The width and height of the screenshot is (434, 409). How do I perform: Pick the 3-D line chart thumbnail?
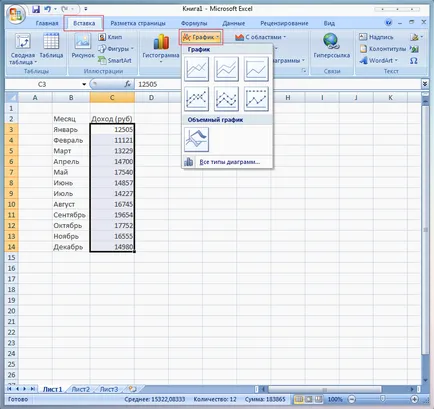(x=196, y=139)
